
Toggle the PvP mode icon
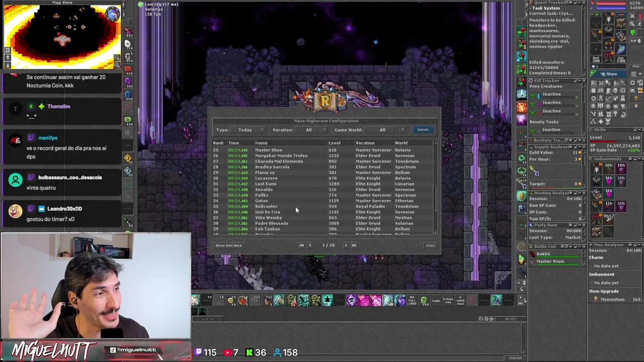(634, 41)
